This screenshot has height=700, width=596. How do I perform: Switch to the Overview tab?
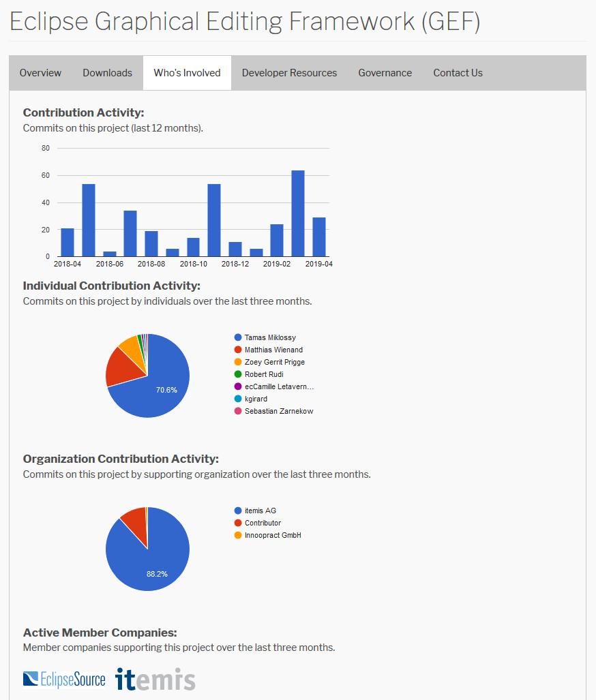point(40,72)
